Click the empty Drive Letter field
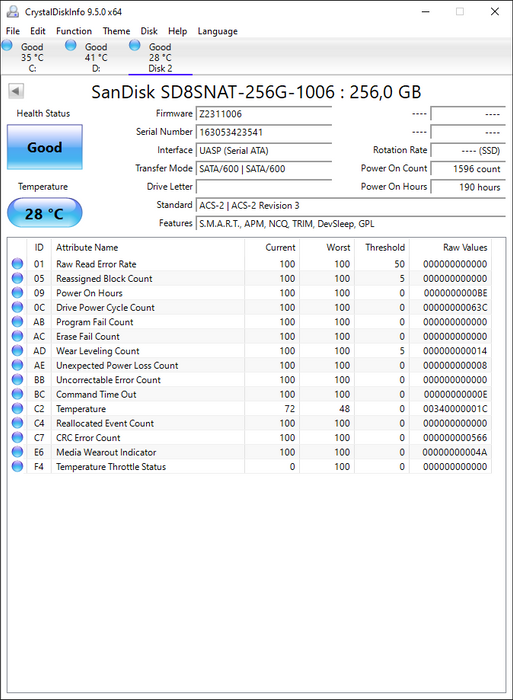Image resolution: width=513 pixels, height=700 pixels. (264, 187)
